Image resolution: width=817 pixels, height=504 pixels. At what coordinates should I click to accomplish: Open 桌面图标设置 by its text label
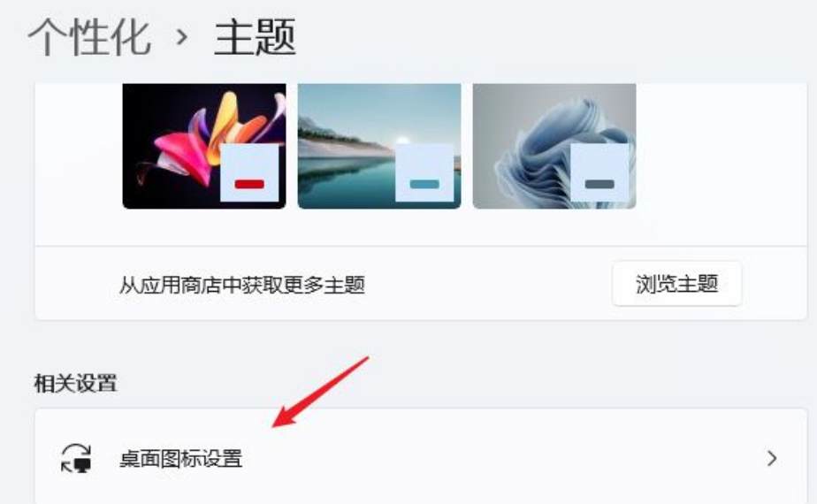(180, 459)
